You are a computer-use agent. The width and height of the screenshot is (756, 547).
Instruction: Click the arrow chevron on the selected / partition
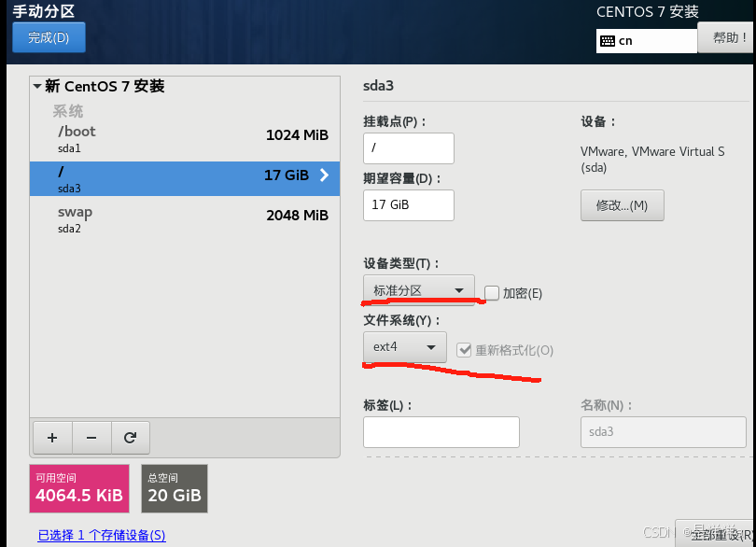click(325, 175)
